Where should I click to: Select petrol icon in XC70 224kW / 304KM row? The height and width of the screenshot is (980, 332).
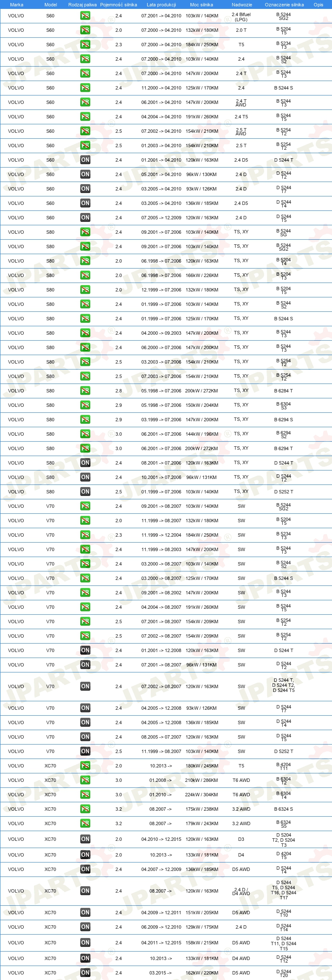click(x=85, y=795)
